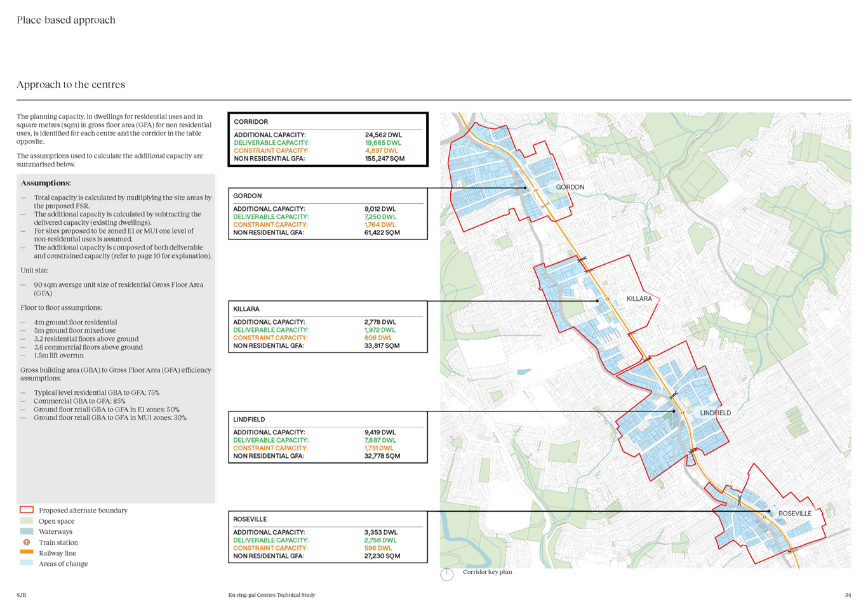
Task: Click the Waterways blue legend swatch
Action: pyautogui.click(x=26, y=531)
